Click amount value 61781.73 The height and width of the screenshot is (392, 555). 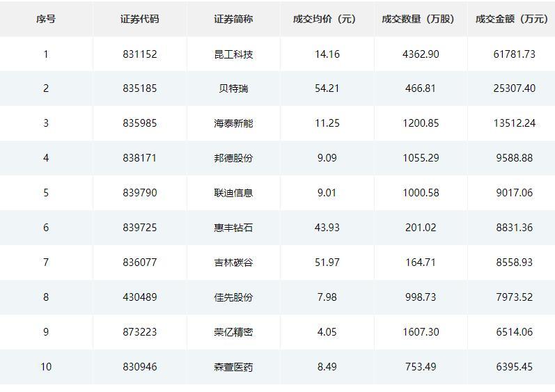(515, 54)
